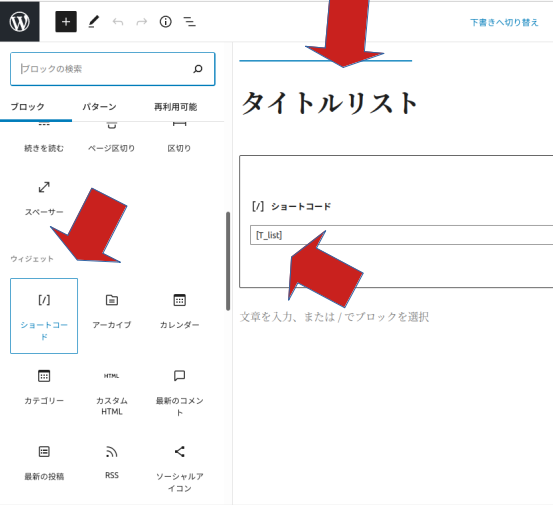553x505 pixels.
Task: Toggle the list view outline icon
Action: coord(190,22)
